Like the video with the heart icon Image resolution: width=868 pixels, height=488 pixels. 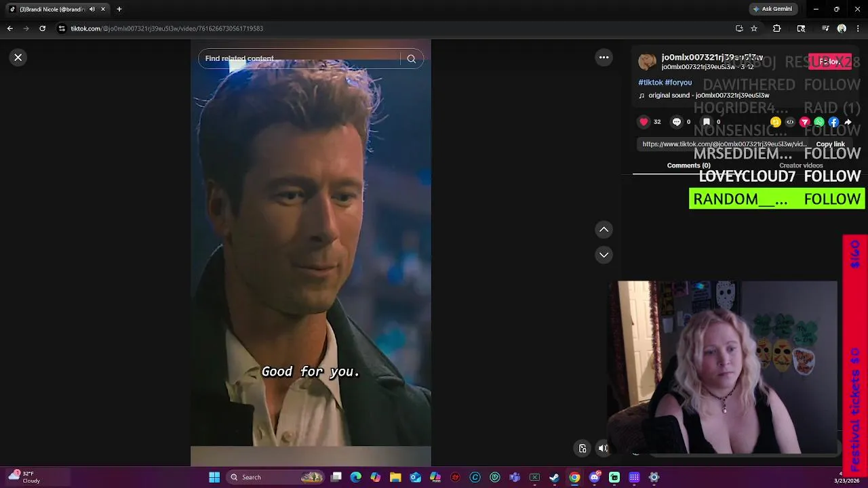click(644, 122)
